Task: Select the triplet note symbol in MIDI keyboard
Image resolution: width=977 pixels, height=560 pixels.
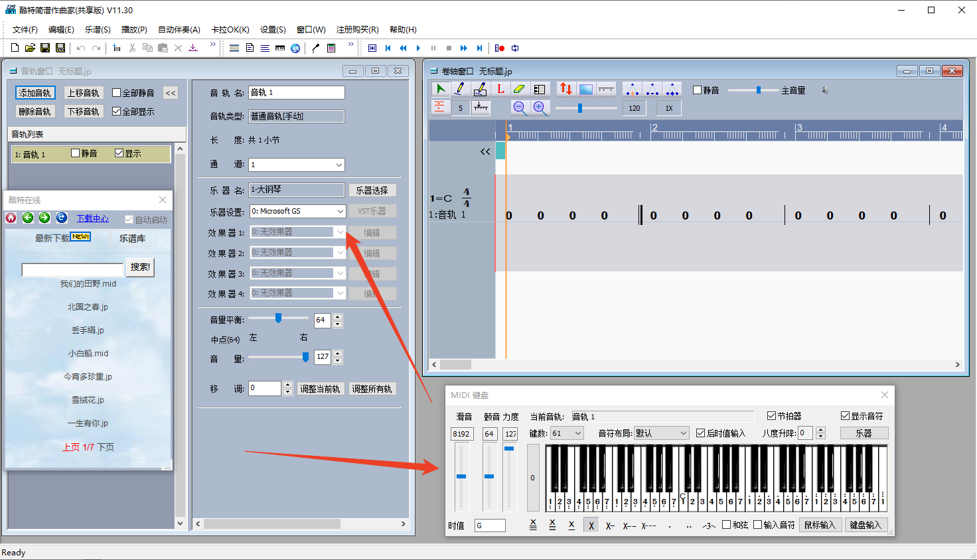Action: coord(709,525)
